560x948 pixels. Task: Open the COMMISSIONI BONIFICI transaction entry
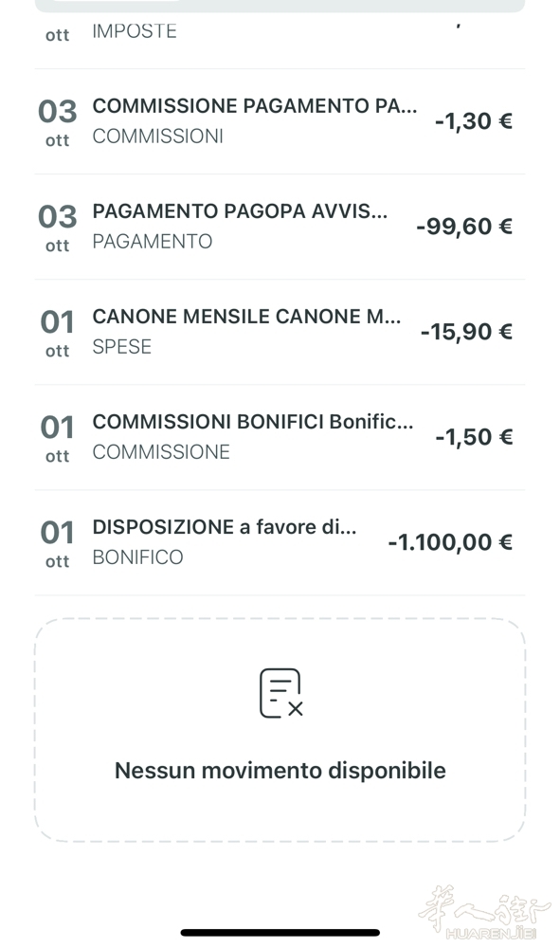point(280,437)
